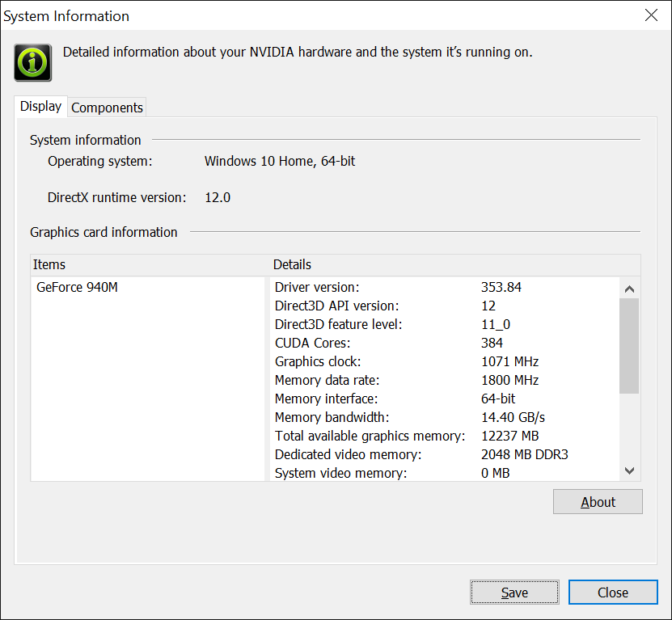The image size is (672, 620).
Task: Click Total available graphics memory label
Action: [370, 436]
